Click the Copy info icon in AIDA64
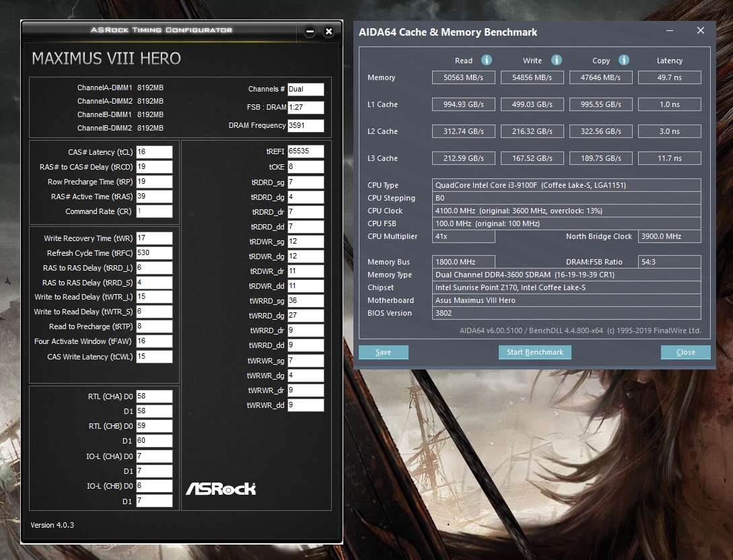This screenshot has height=560, width=733. coord(623,60)
